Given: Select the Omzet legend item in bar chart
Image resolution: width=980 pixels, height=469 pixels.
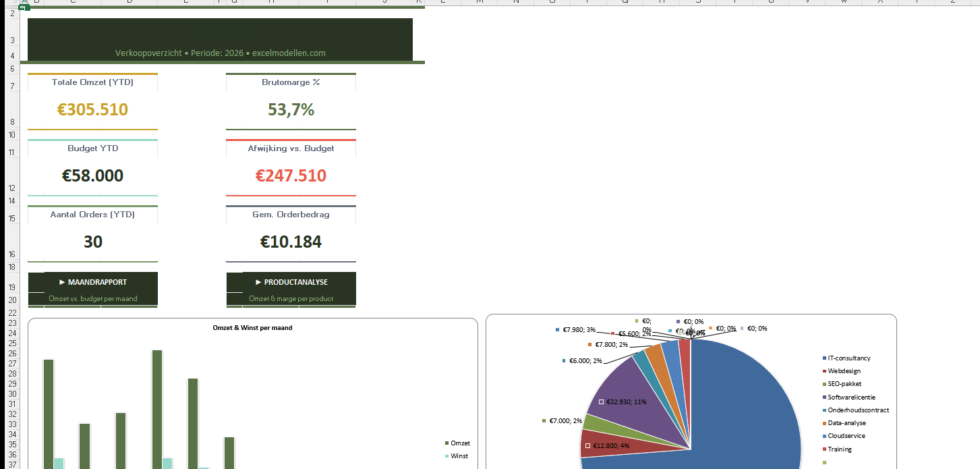Looking at the screenshot, I should [460, 443].
